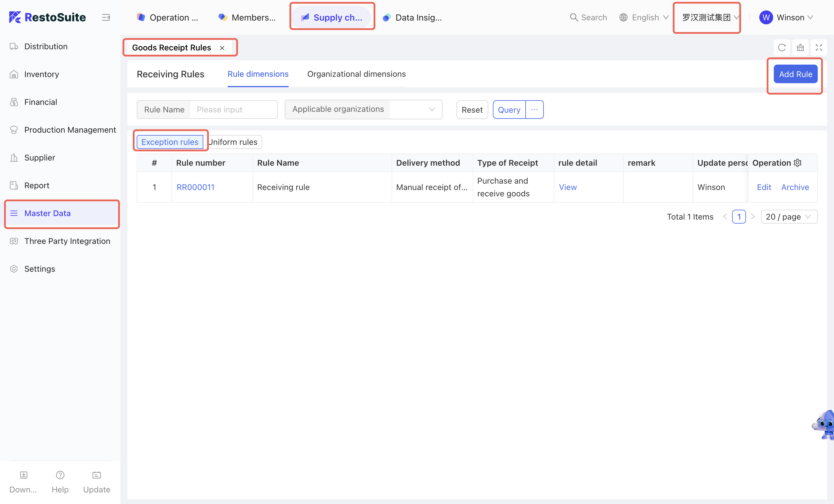Click the Add Rule button
The height and width of the screenshot is (504, 834).
795,74
